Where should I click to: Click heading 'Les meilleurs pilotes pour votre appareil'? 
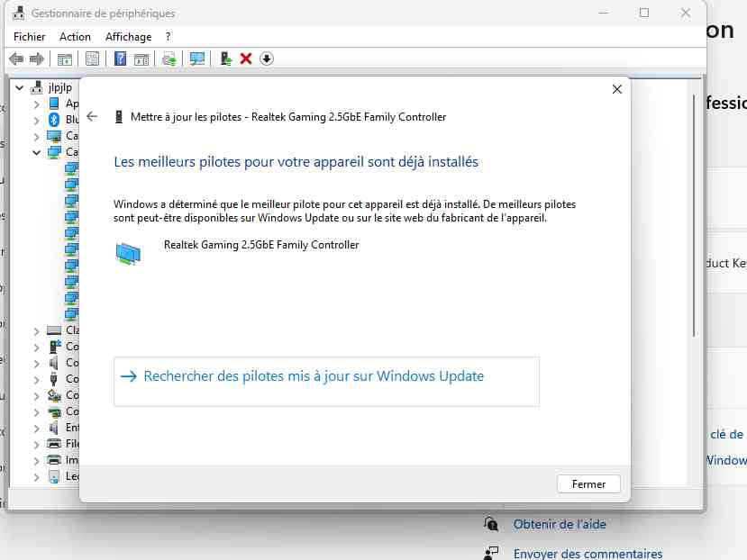[x=296, y=162]
